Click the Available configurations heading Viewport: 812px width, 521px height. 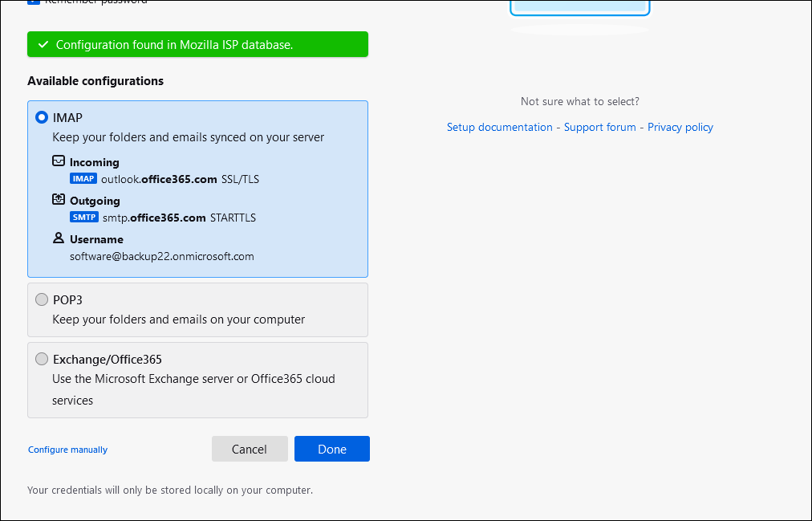tap(95, 81)
